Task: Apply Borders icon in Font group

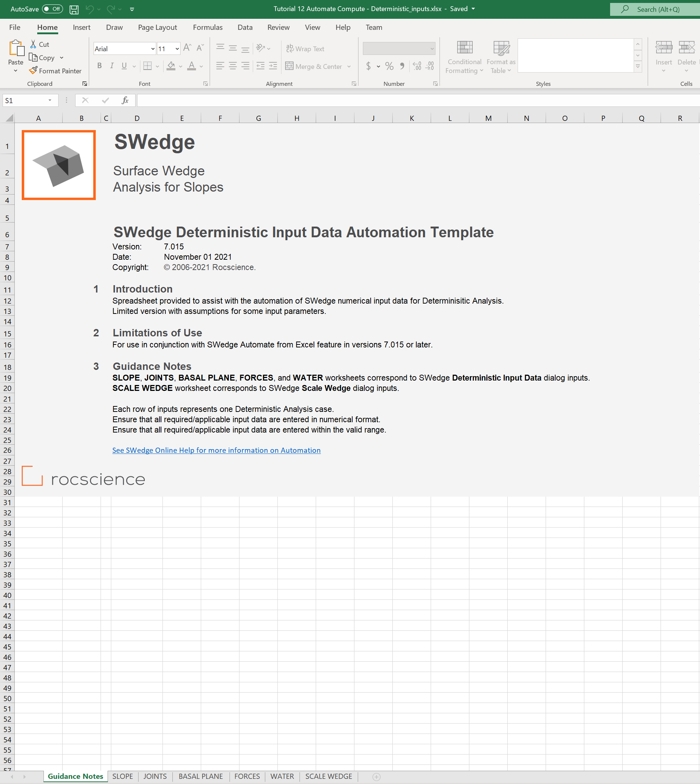Action: tap(147, 66)
